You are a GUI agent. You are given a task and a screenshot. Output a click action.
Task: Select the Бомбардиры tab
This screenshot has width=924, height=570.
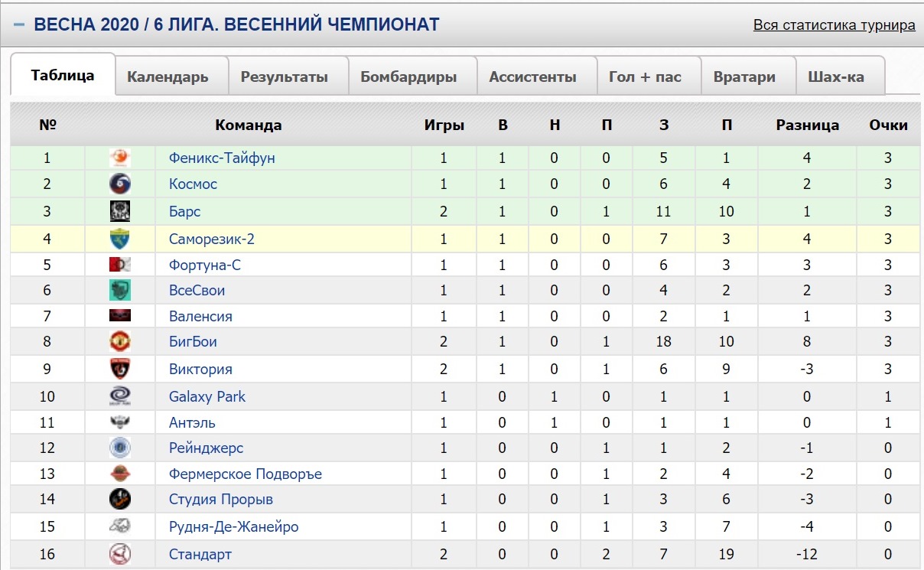408,77
